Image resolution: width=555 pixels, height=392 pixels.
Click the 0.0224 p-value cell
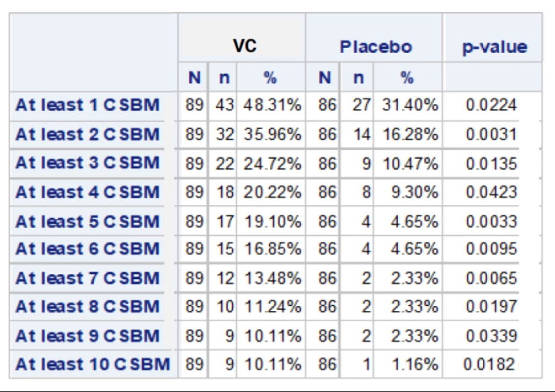491,105
